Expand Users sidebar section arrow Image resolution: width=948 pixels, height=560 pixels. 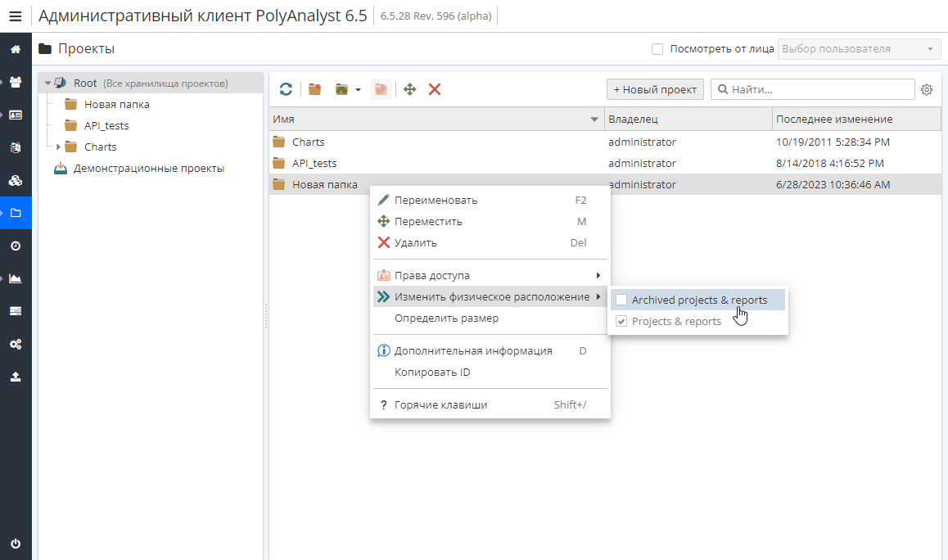(2, 82)
